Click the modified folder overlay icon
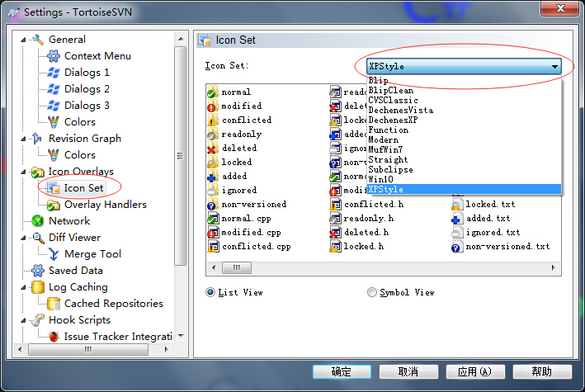Screen dimensions: 585x392 pos(213,106)
